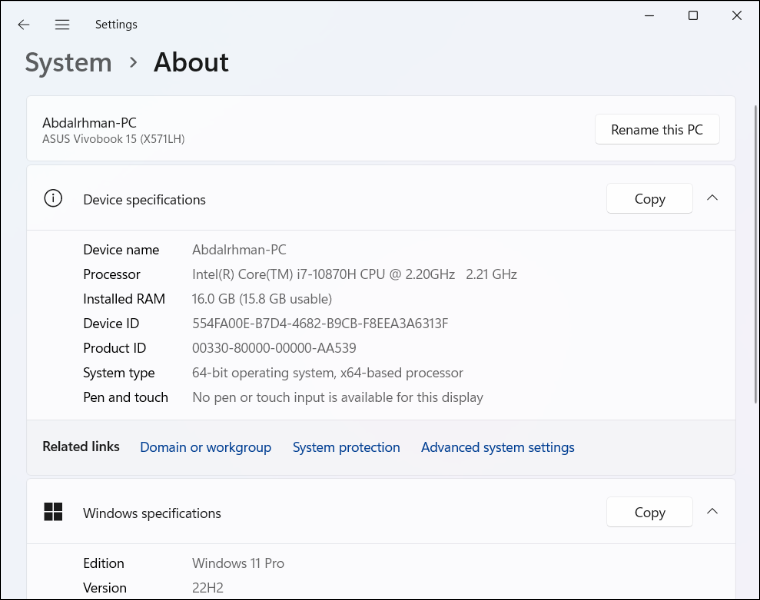Navigate to System in breadcrumb
Screen dimensions: 760x600
pyautogui.click(x=68, y=63)
